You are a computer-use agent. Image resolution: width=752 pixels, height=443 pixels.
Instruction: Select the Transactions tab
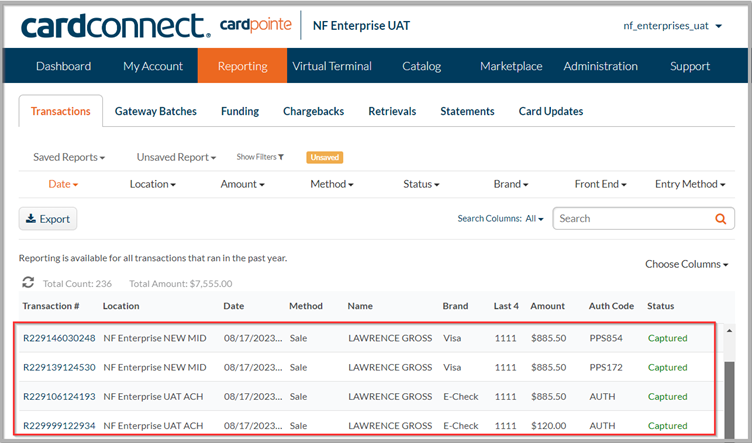[x=60, y=111]
